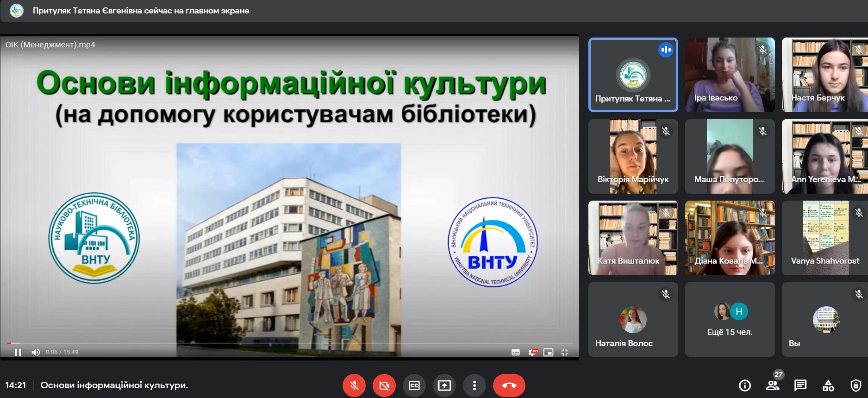The height and width of the screenshot is (398, 868).
Task: Enable miniplayer mode in the video player
Action: [x=549, y=352]
